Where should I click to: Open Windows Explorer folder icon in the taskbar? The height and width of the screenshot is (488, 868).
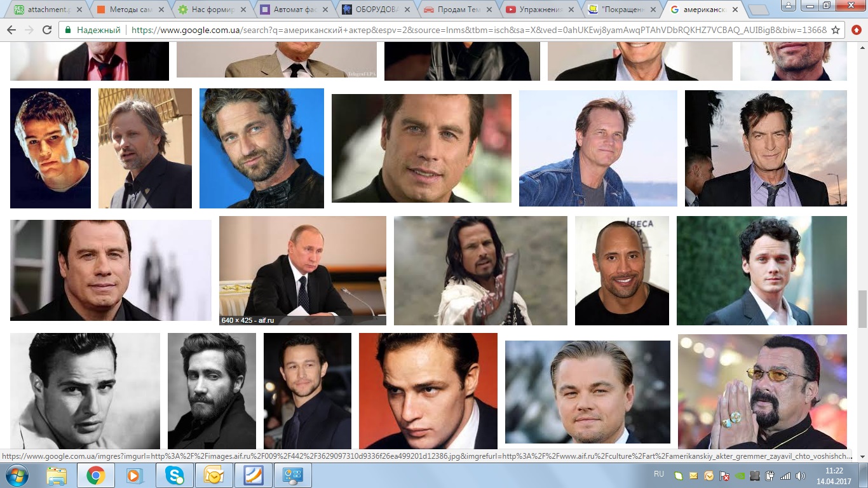tap(57, 475)
